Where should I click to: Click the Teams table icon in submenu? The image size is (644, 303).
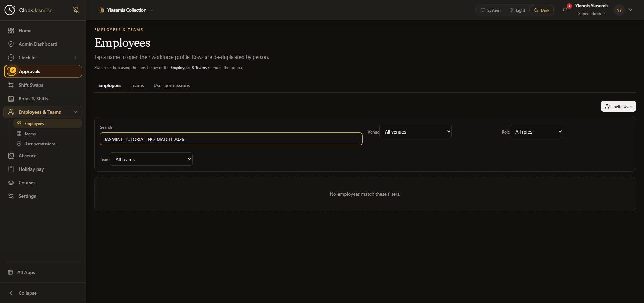tap(19, 134)
